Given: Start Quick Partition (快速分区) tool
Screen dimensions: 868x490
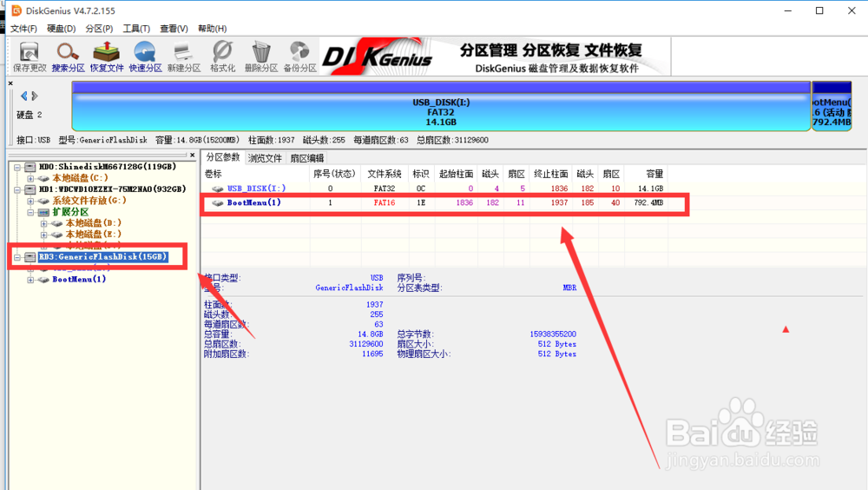Looking at the screenshot, I should pyautogui.click(x=145, y=56).
